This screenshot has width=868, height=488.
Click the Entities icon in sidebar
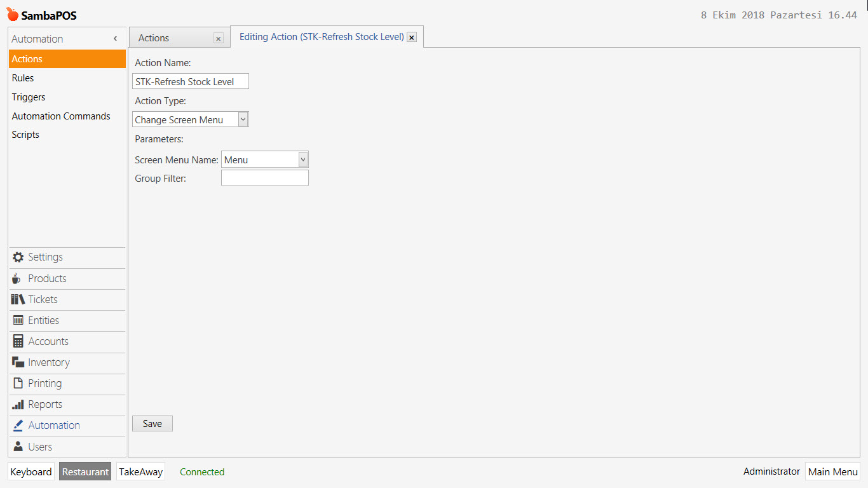pyautogui.click(x=18, y=320)
